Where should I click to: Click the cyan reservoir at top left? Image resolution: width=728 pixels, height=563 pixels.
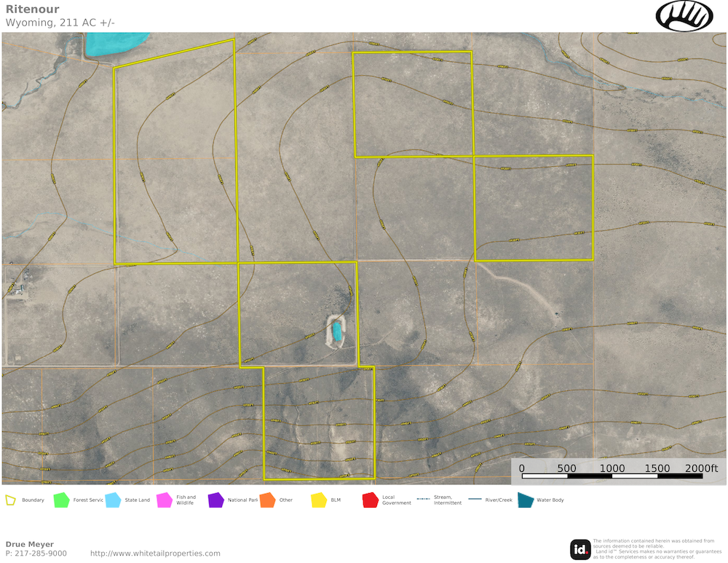(x=116, y=44)
